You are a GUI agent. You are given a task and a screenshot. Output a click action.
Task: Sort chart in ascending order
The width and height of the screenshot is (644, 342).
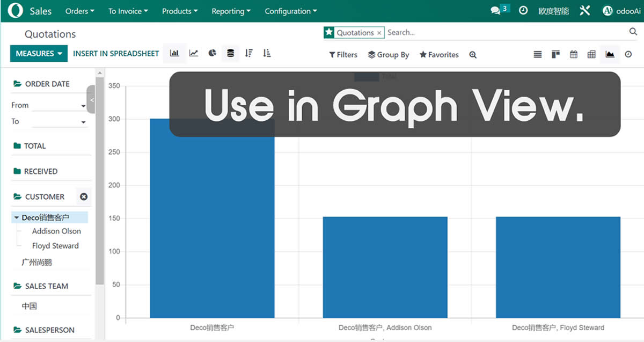point(267,53)
